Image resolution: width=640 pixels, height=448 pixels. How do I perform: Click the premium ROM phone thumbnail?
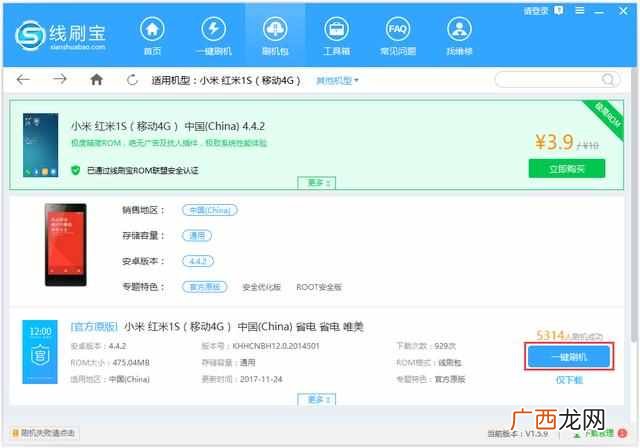(x=40, y=145)
